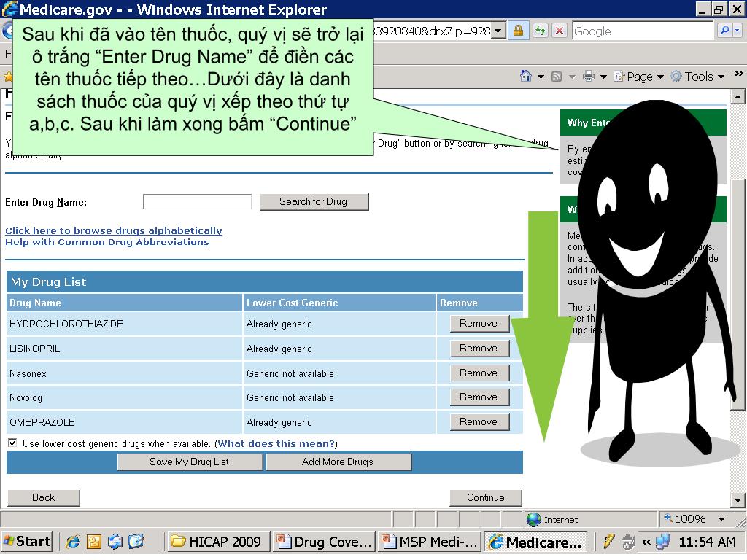The image size is (747, 560).
Task: Click the RSS feeds icon
Action: click(x=557, y=77)
